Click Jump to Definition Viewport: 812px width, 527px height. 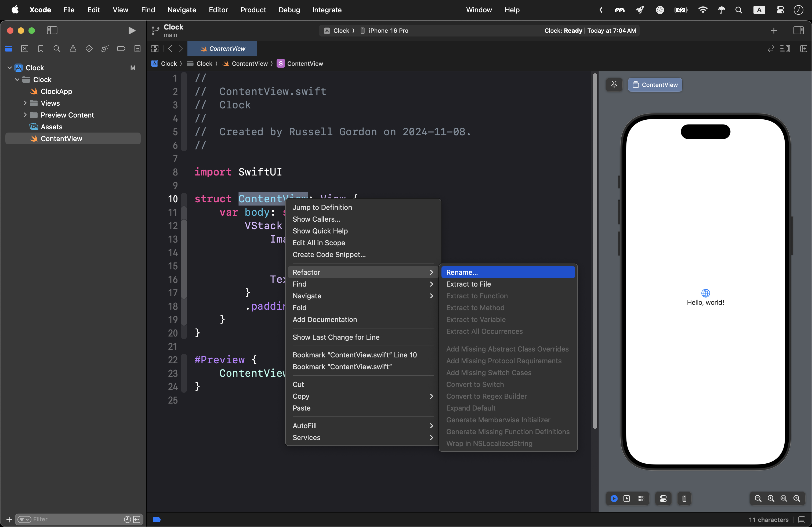coord(322,207)
